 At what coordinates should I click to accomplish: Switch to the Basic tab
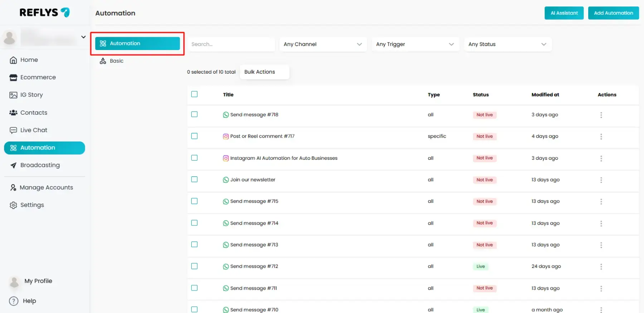click(116, 61)
